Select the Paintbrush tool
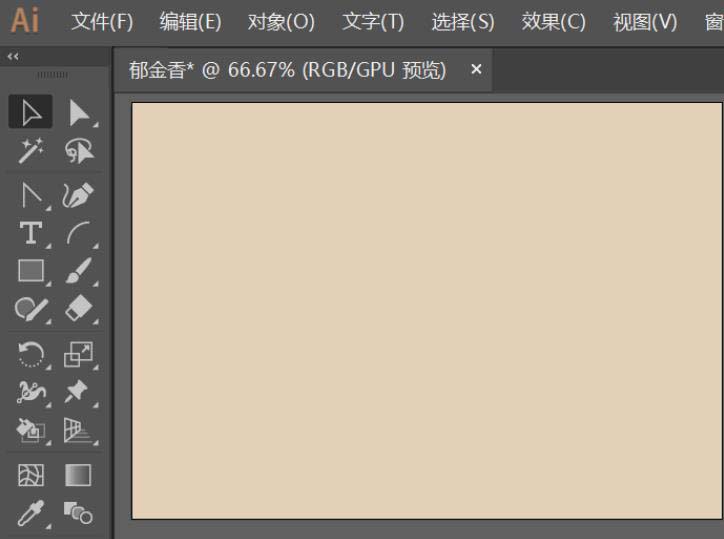The image size is (724, 539). (x=79, y=271)
